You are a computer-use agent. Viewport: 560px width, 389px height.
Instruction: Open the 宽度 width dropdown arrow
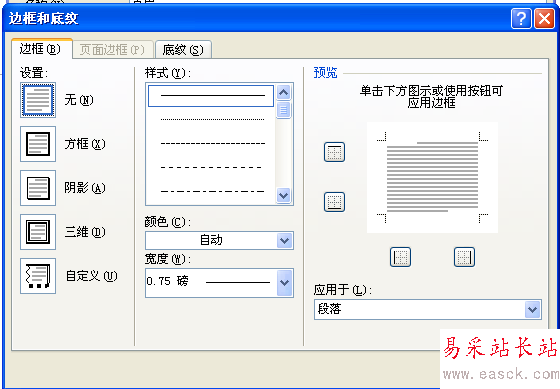click(284, 283)
